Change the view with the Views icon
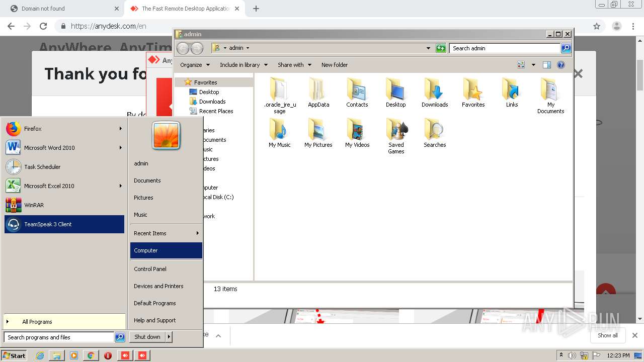 521,65
